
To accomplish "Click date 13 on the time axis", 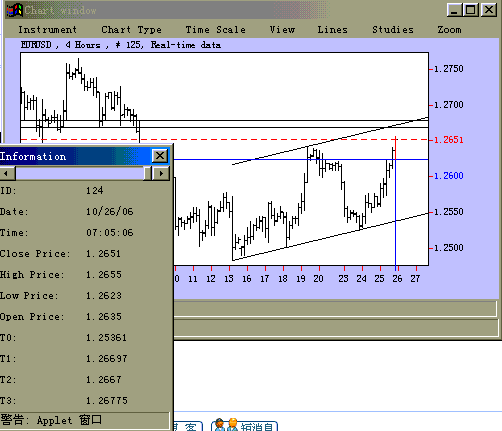I will [229, 279].
